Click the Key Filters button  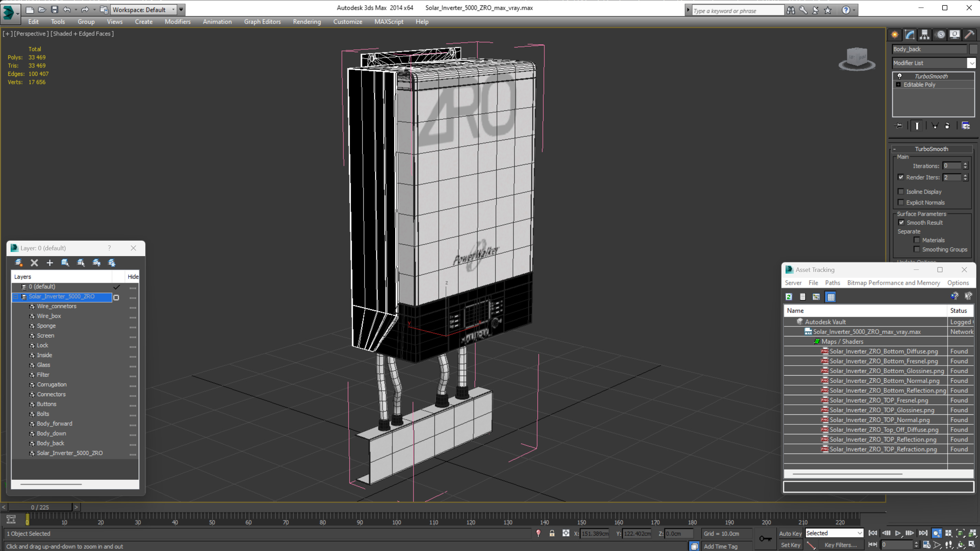tap(841, 545)
